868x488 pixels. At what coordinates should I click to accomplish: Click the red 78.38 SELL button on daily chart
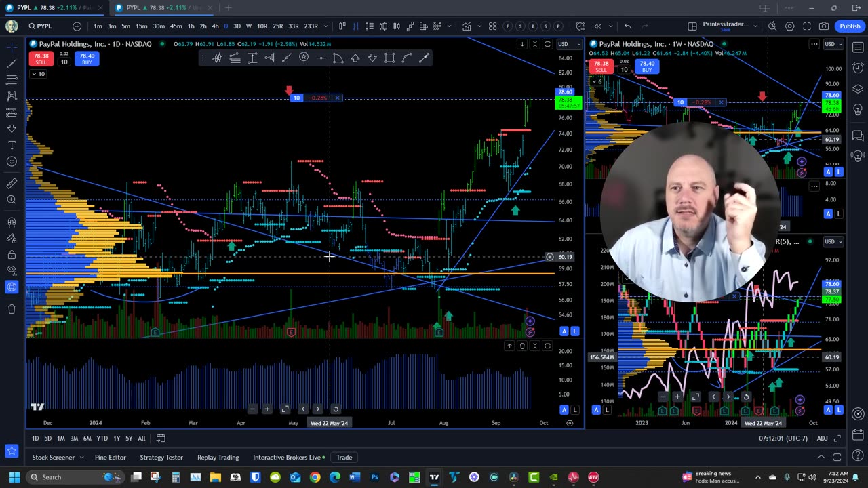pos(41,59)
